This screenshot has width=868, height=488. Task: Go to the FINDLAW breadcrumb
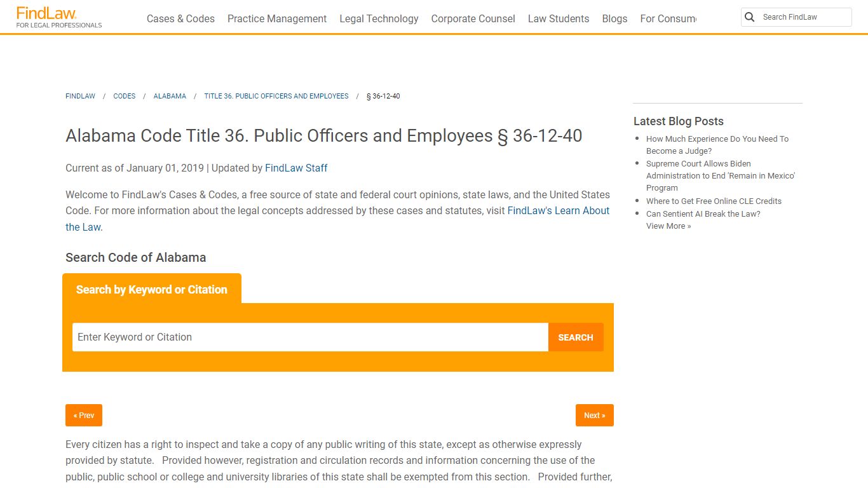pos(80,96)
